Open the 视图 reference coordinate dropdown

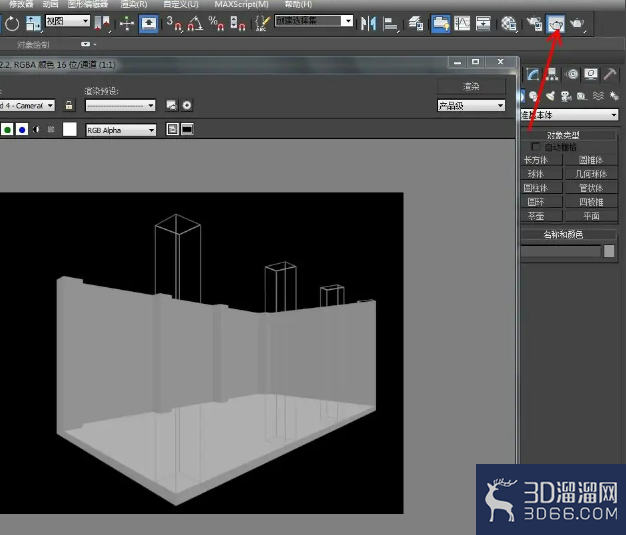pyautogui.click(x=67, y=21)
